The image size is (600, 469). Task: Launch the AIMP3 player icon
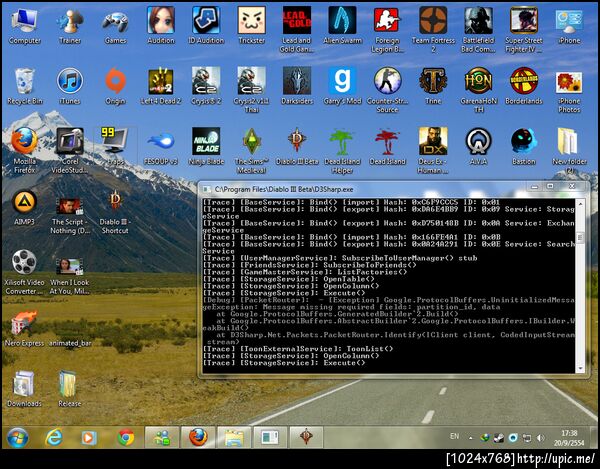tap(24, 207)
